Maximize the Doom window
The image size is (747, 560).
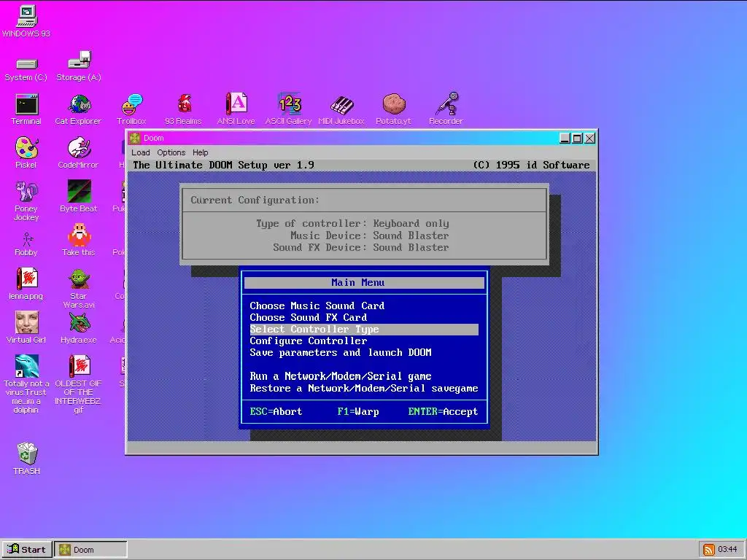tap(577, 138)
